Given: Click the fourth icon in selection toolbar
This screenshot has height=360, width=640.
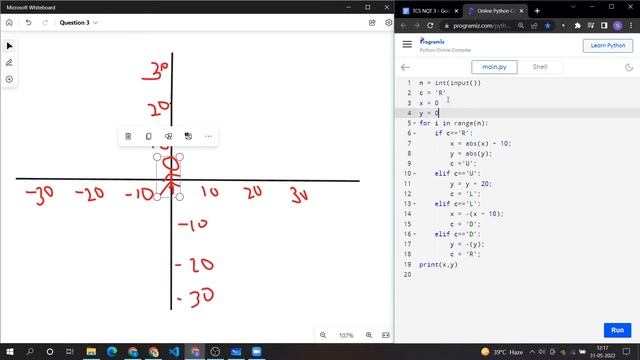Looking at the screenshot, I should coord(188,136).
